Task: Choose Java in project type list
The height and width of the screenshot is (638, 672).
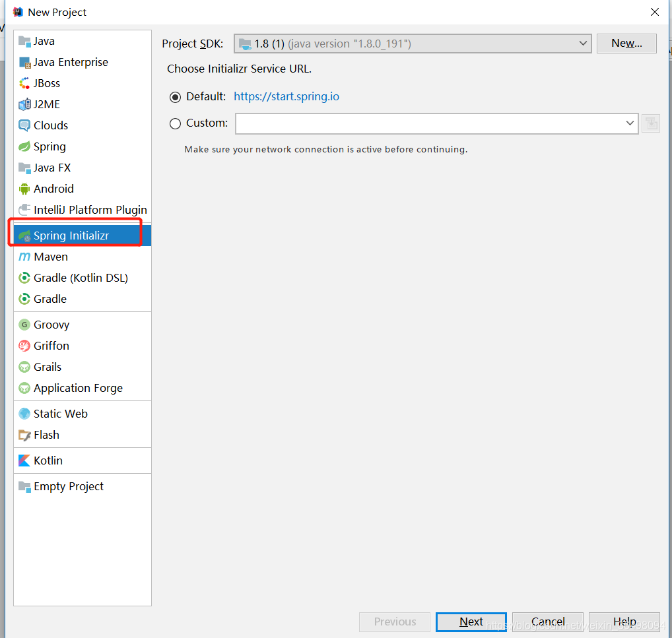Action: click(x=83, y=42)
